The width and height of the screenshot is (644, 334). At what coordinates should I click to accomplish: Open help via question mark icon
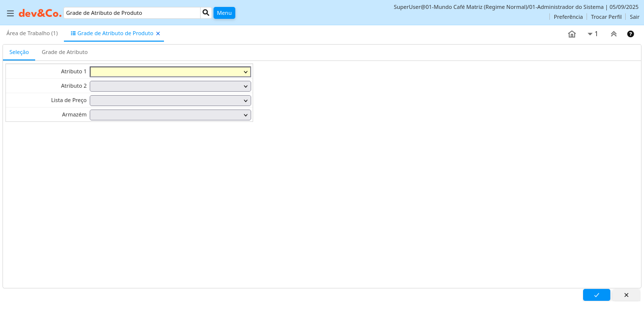(631, 34)
